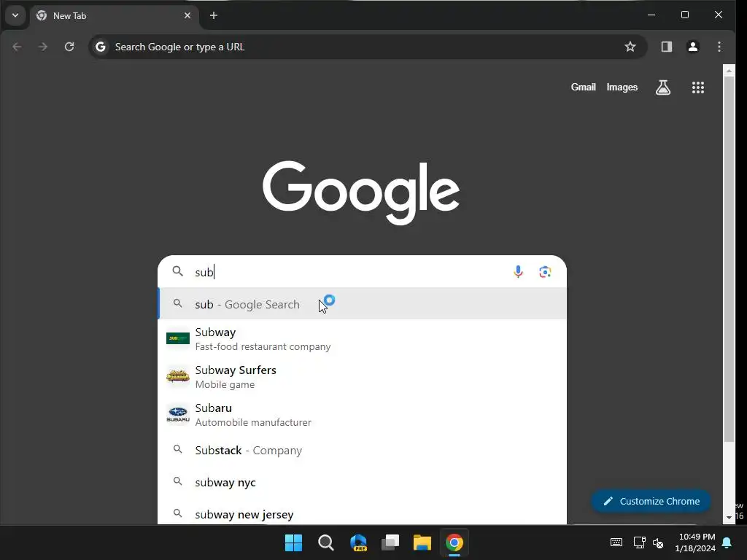Click the Chrome icon in the taskbar

tap(454, 542)
